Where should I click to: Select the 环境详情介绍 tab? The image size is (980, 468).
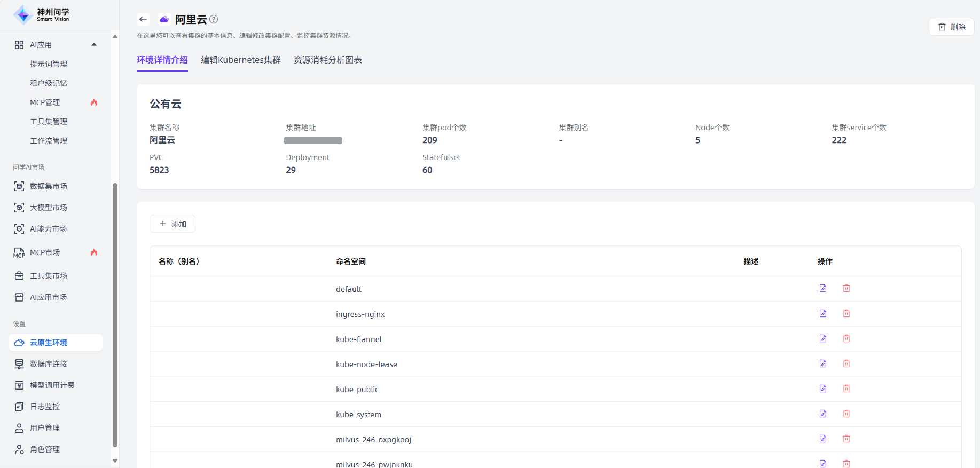click(x=162, y=60)
